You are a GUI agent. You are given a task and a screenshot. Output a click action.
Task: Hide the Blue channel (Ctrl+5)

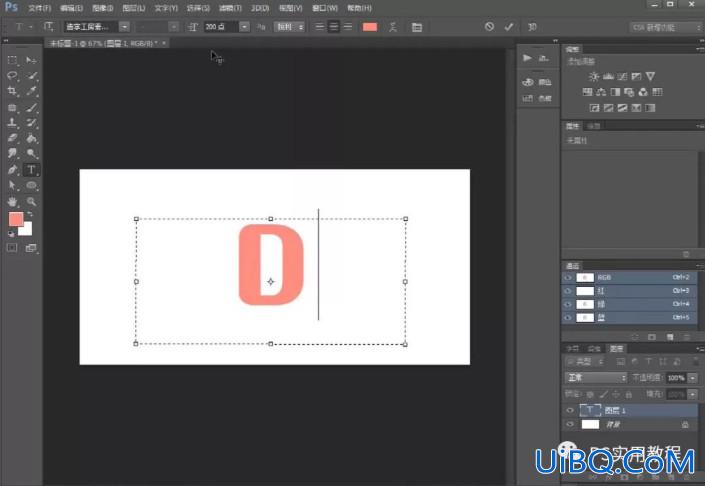[568, 318]
